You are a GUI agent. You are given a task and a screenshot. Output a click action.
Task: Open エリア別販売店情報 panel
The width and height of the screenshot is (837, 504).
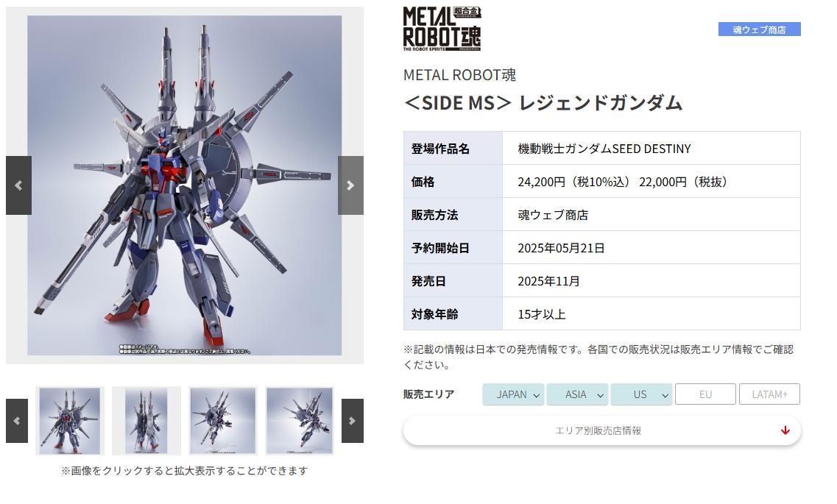point(601,430)
